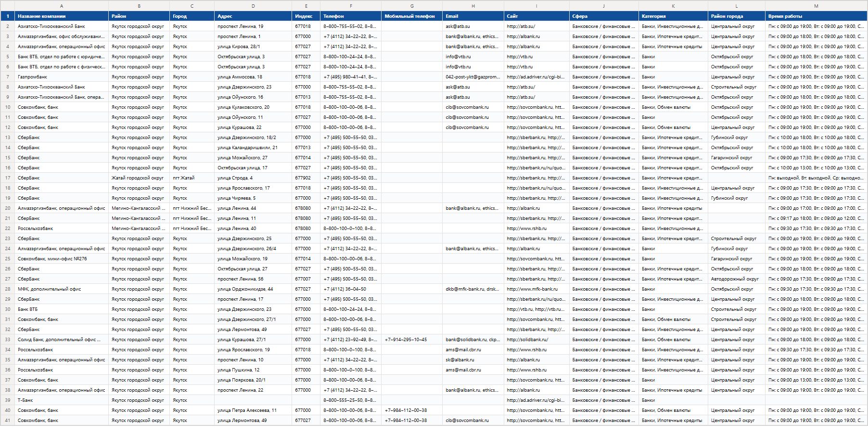Select email 'sk@albank.ru' cell

point(473,360)
